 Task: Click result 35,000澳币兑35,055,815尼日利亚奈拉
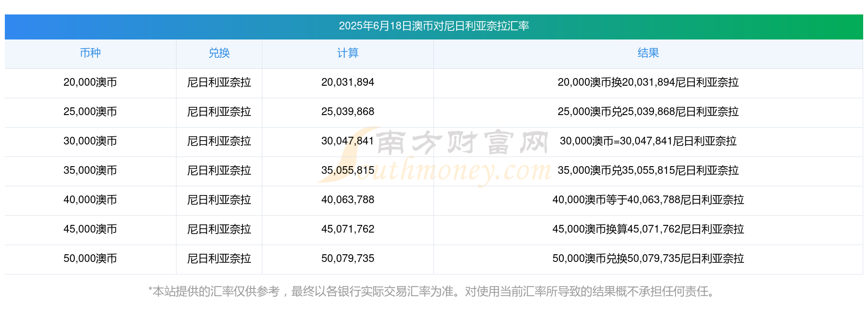648,170
